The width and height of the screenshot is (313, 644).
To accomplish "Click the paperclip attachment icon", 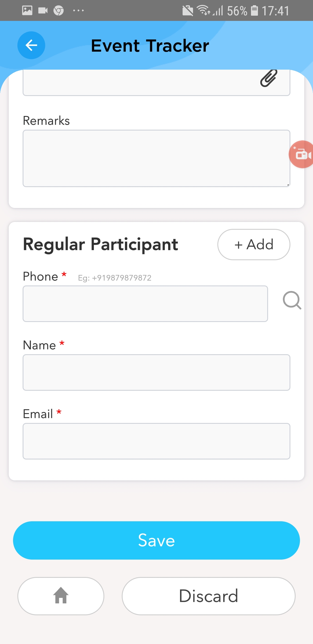I will 269,78.
